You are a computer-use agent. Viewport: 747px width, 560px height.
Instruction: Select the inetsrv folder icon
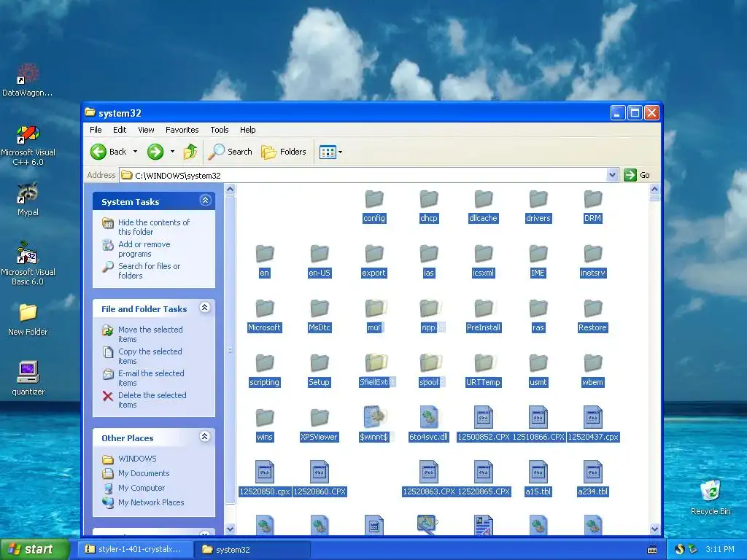pyautogui.click(x=592, y=254)
